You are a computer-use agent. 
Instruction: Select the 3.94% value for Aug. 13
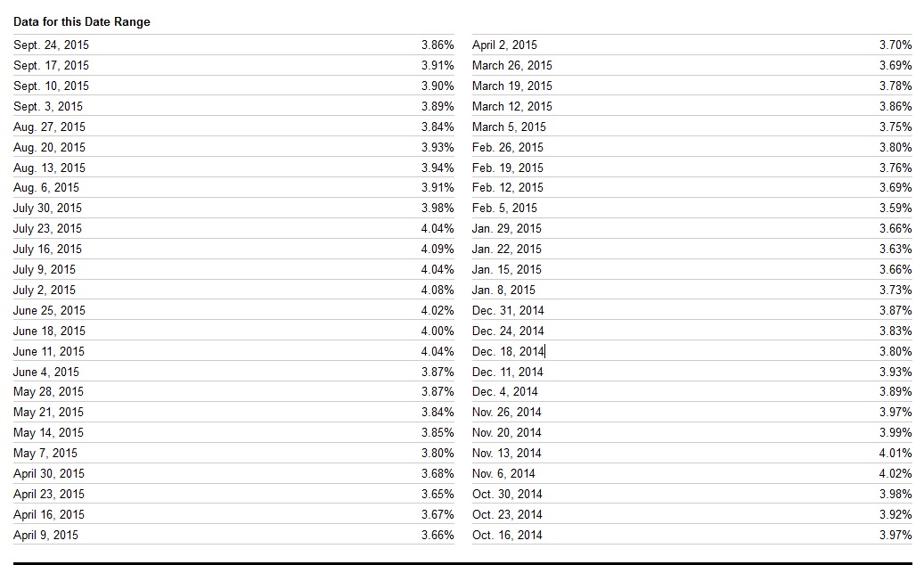pyautogui.click(x=437, y=168)
